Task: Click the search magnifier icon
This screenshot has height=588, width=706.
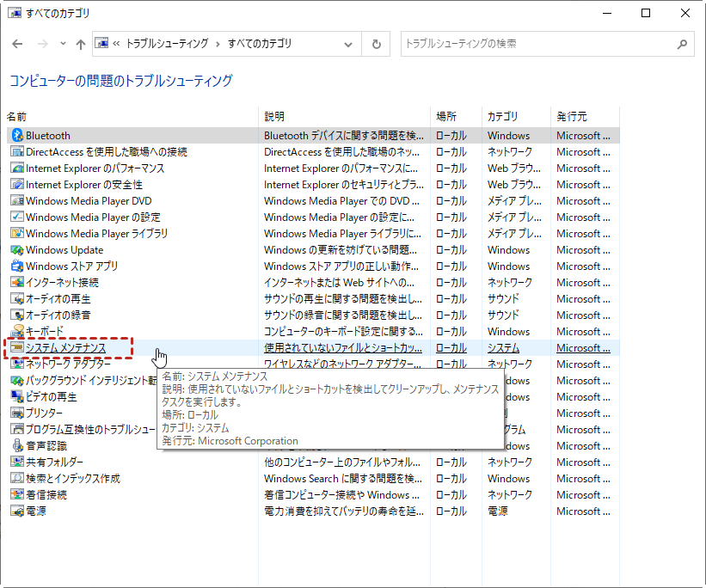Action: (683, 44)
